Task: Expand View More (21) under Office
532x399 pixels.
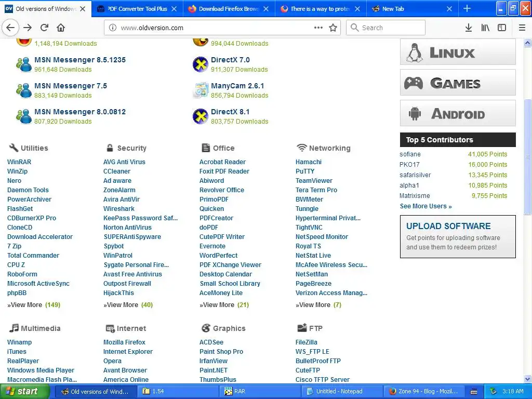Action: (224, 304)
